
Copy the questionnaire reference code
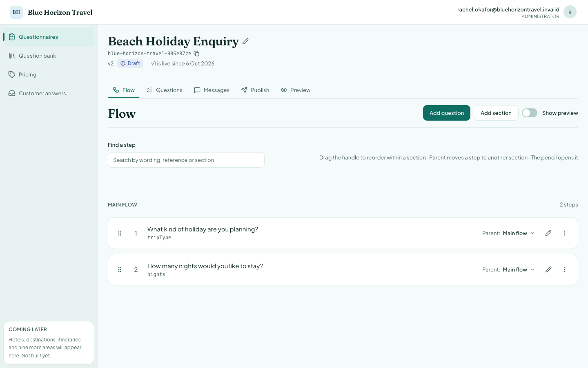point(196,54)
